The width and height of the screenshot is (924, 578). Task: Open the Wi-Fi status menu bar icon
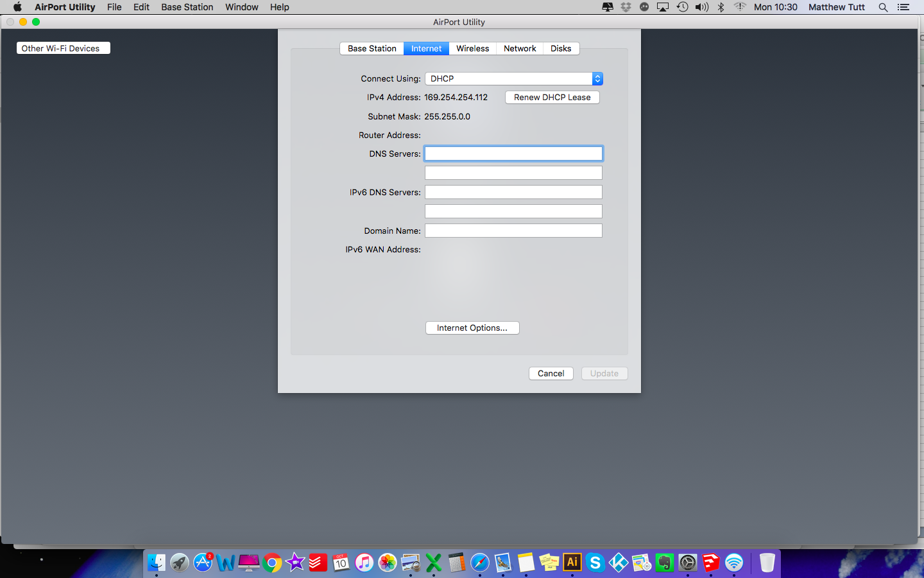click(740, 7)
